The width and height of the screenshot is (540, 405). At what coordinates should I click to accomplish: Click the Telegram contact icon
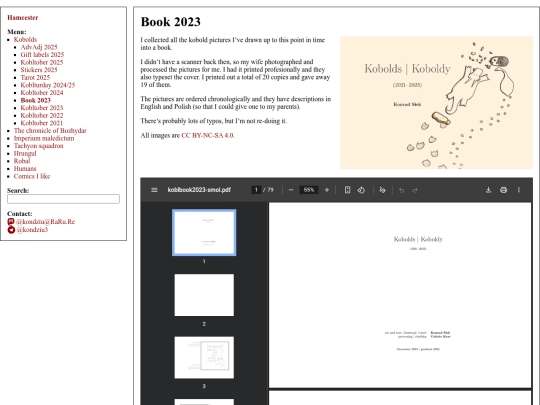click(x=11, y=230)
